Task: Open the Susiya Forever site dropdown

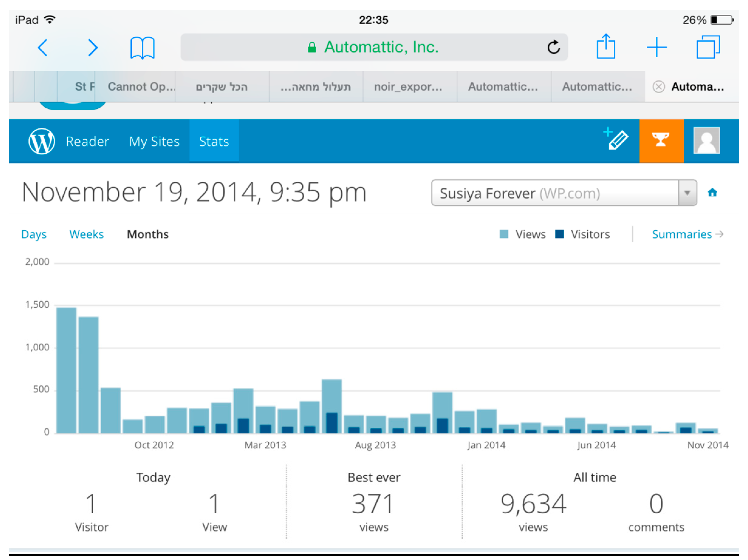Action: (564, 193)
